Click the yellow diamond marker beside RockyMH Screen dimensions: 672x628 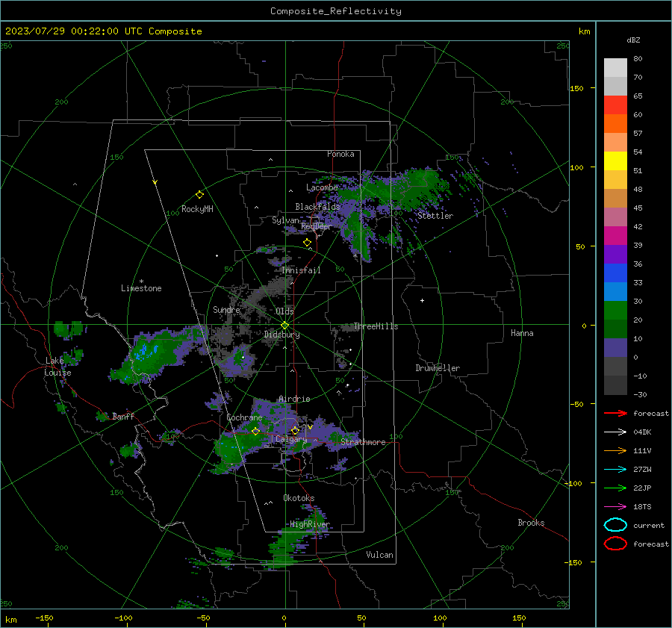(x=199, y=195)
